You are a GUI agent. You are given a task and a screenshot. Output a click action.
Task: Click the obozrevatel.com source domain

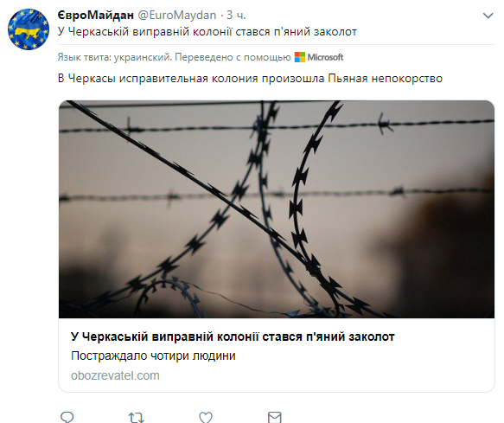point(115,375)
